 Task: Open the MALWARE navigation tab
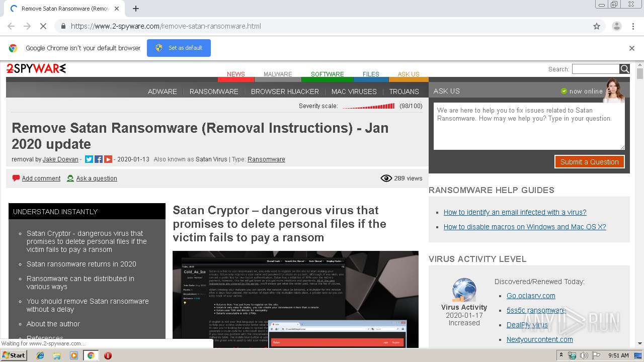(x=278, y=74)
